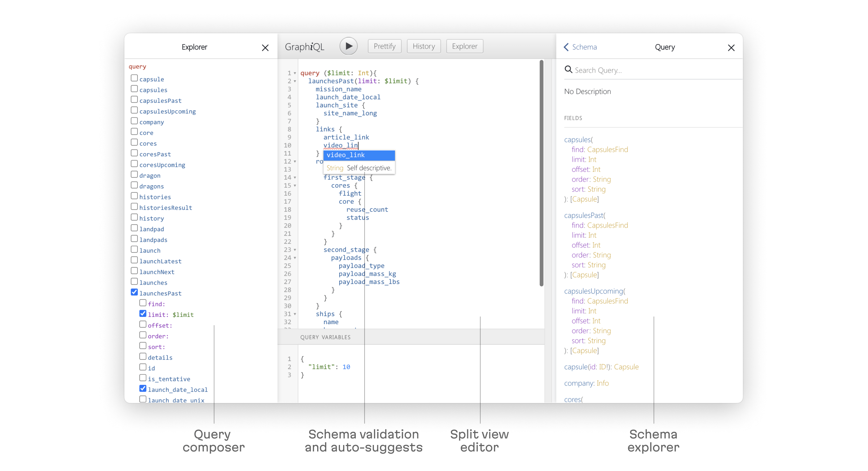
Task: Collapse cores block at line 15
Action: (295, 186)
